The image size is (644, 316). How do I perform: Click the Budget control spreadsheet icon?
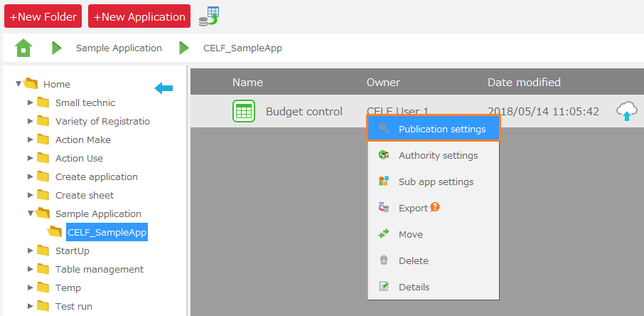coord(244,111)
